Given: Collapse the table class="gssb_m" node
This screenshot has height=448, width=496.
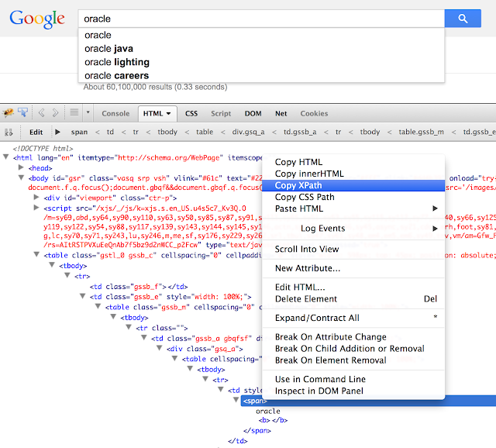Looking at the screenshot, I should pos(98,306).
